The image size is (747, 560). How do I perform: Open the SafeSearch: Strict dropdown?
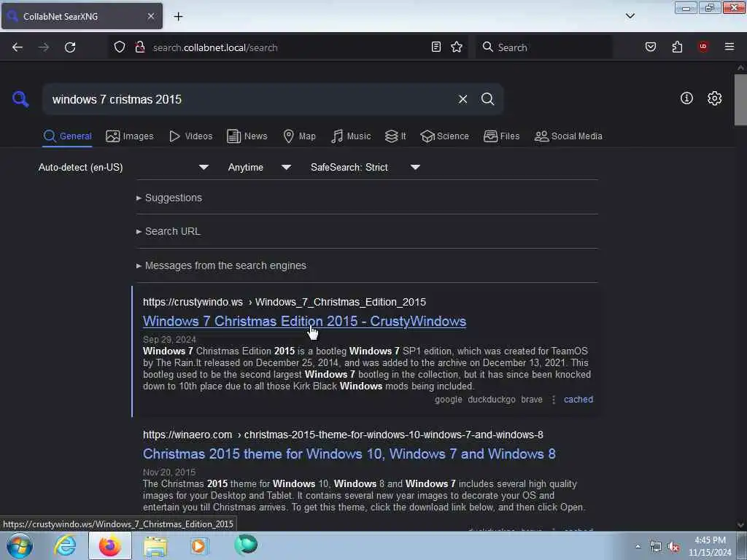[x=365, y=167]
